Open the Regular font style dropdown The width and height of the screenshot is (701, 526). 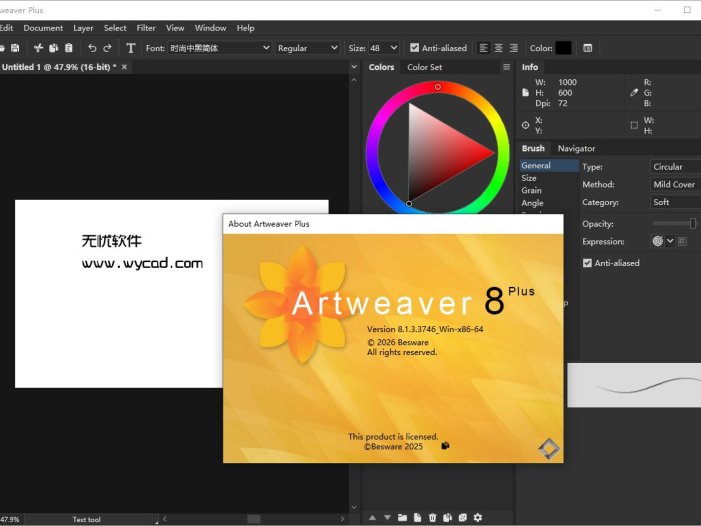point(307,48)
